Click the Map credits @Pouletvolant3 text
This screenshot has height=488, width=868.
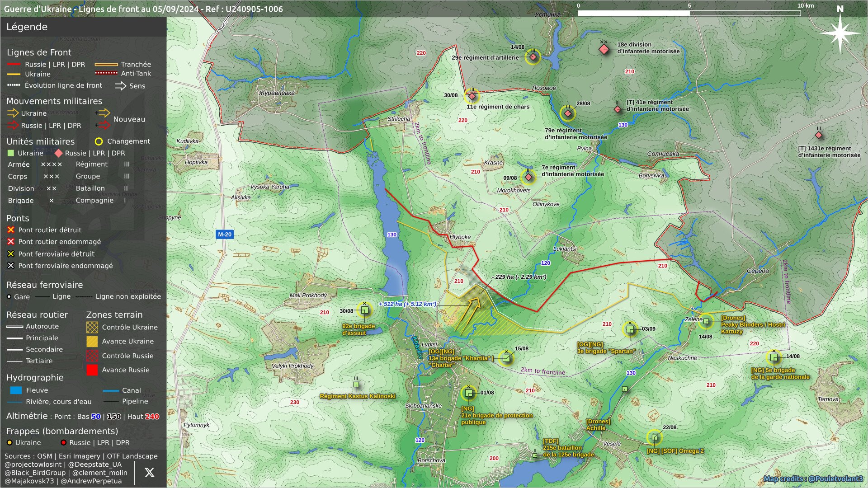813,479
